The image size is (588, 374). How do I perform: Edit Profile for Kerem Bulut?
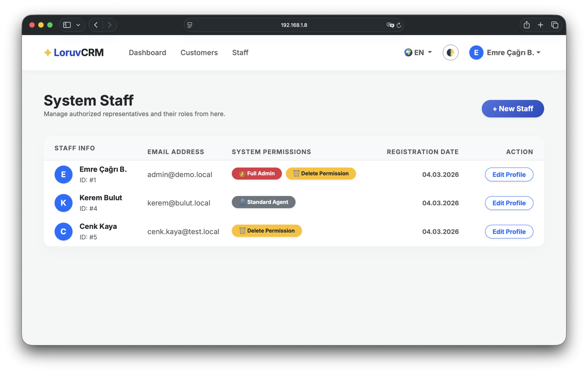(509, 203)
